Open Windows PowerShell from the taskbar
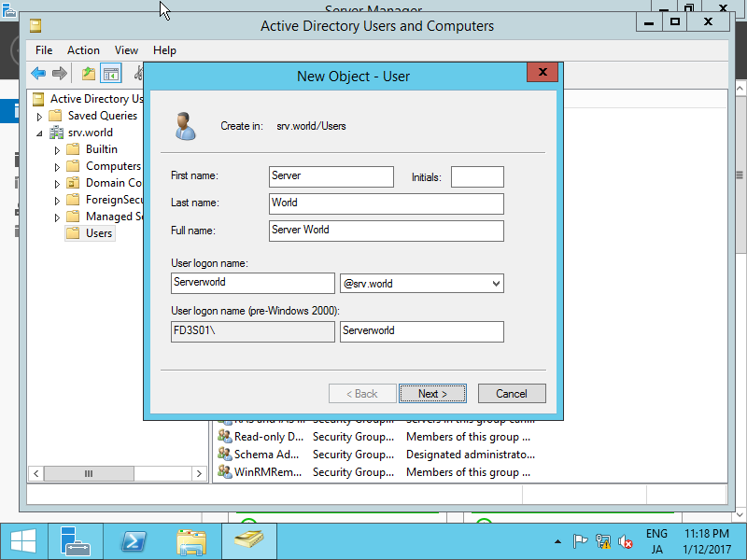Screen dimensions: 747x560 134,540
